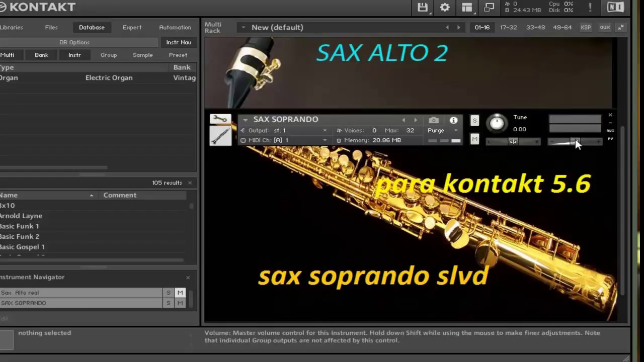Screen dimensions: 644x362
Task: Minimize rack headers icon
Action: 620,27
